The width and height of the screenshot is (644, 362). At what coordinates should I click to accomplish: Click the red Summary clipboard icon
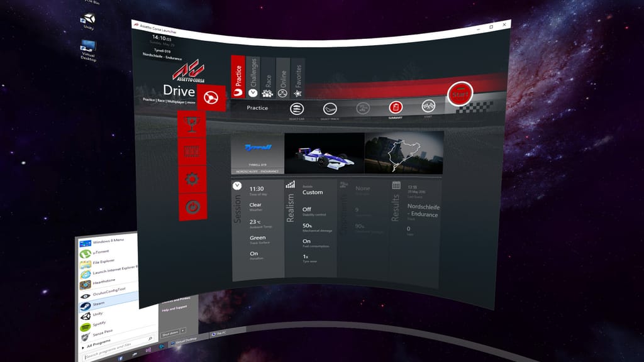(x=396, y=107)
